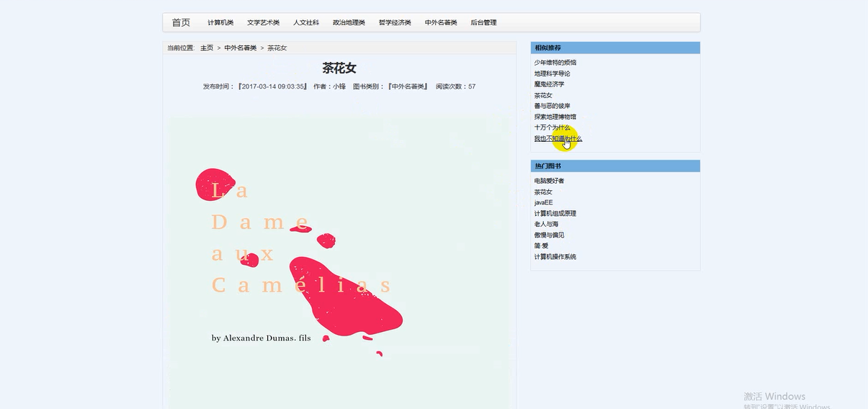Select 人文社科 in the top navigation

(x=306, y=23)
